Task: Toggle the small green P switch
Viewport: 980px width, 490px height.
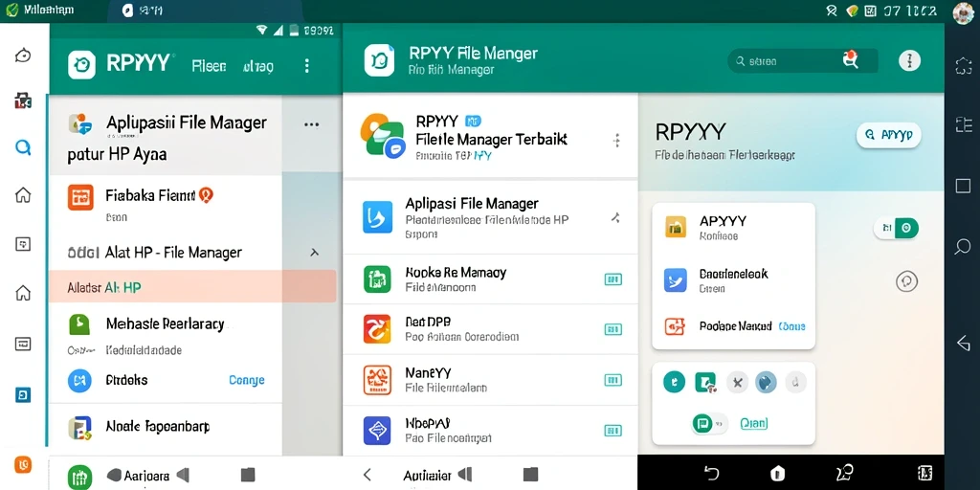Action: [709, 424]
